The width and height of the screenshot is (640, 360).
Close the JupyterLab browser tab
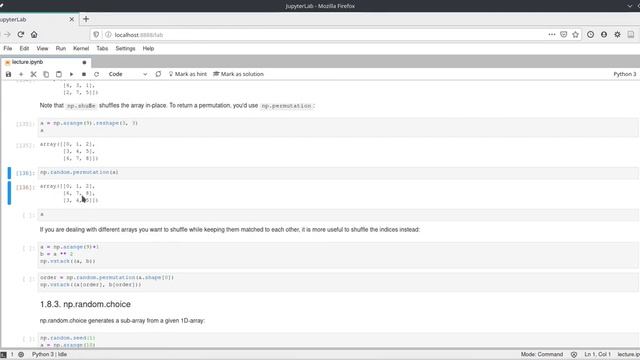72,19
